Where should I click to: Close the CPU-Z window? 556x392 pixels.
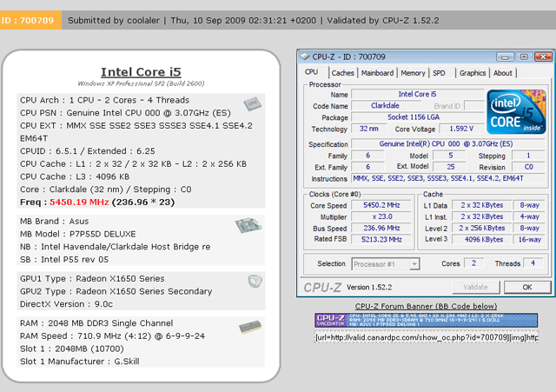point(543,56)
